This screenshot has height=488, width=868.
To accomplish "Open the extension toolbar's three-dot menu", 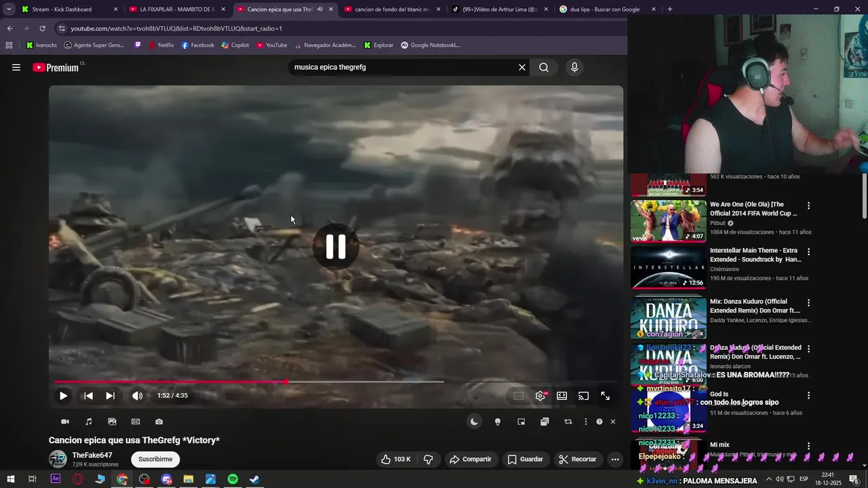I will [x=586, y=422].
